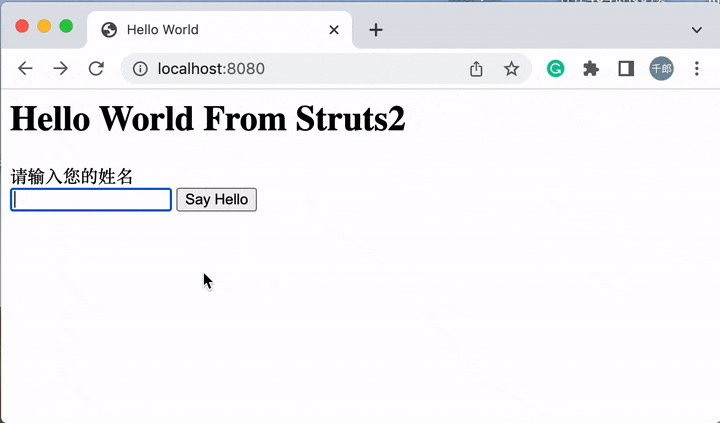Image resolution: width=720 pixels, height=423 pixels.
Task: Share this page via share icon
Action: pyautogui.click(x=476, y=69)
